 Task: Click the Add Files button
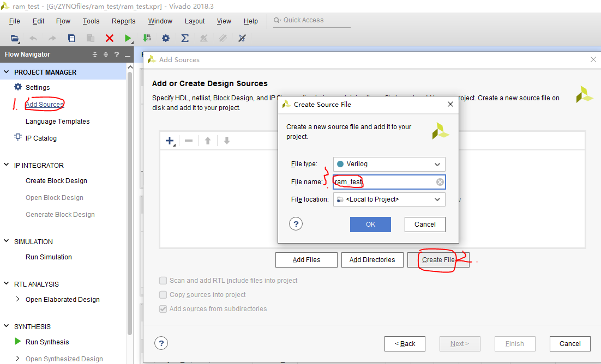click(x=306, y=260)
